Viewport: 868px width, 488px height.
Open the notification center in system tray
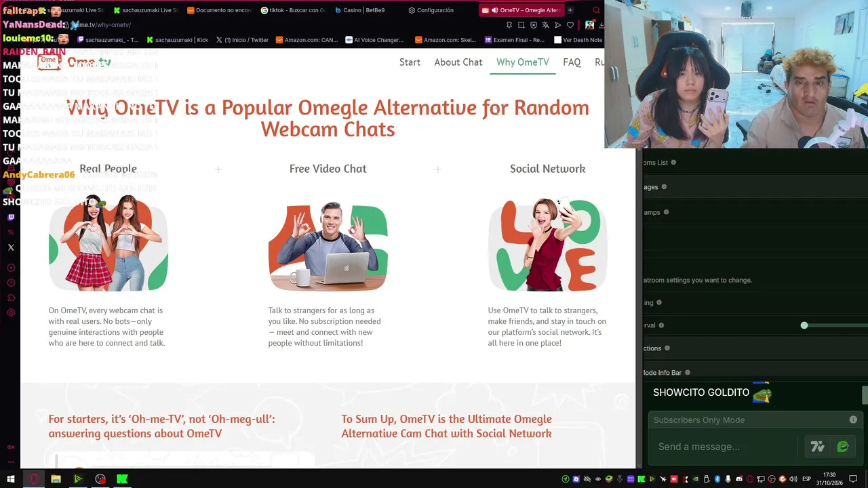point(853,479)
